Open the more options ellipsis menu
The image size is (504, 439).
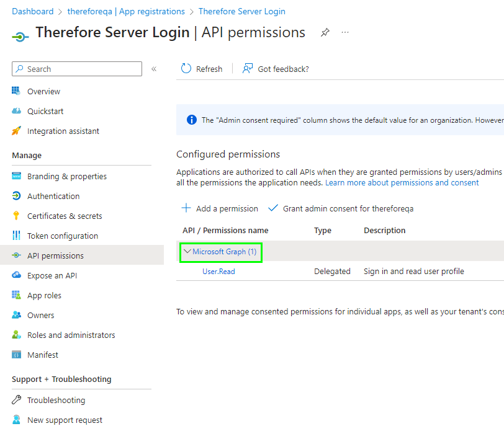(345, 33)
